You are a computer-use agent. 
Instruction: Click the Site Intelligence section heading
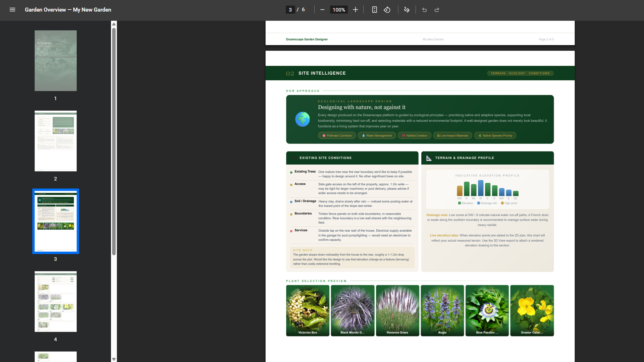click(322, 73)
